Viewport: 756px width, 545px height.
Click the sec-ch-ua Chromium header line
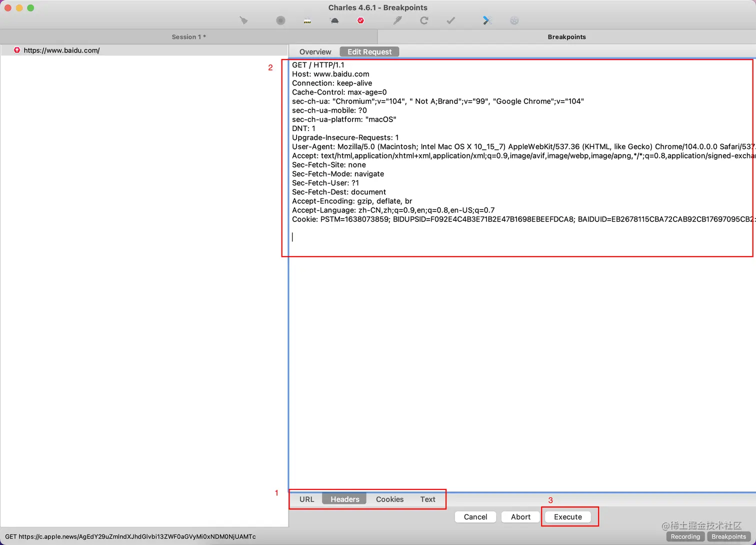click(438, 101)
